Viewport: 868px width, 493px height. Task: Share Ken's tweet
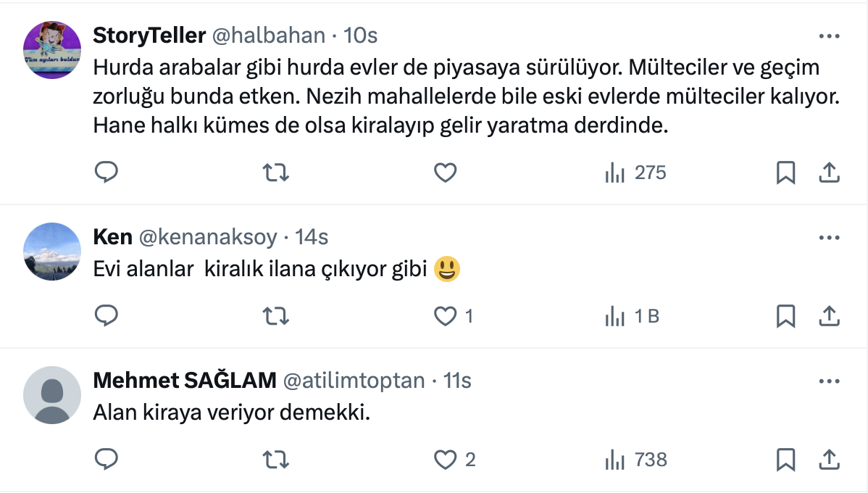(x=829, y=316)
